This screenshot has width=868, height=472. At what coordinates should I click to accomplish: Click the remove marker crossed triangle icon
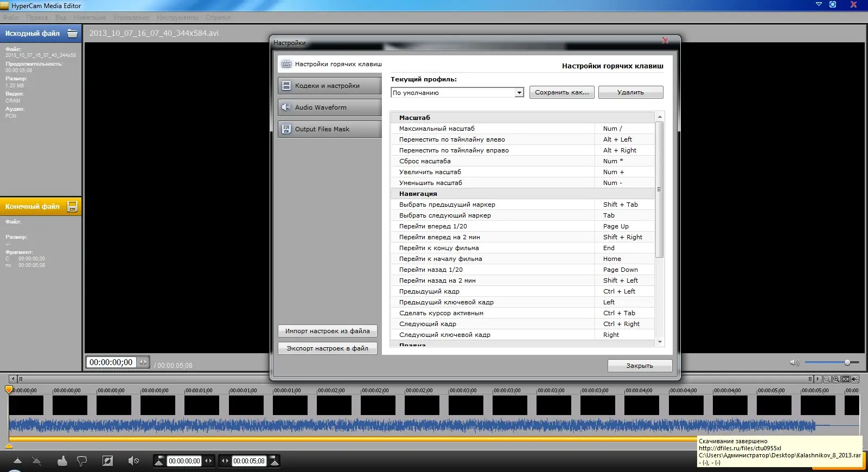pos(36,461)
